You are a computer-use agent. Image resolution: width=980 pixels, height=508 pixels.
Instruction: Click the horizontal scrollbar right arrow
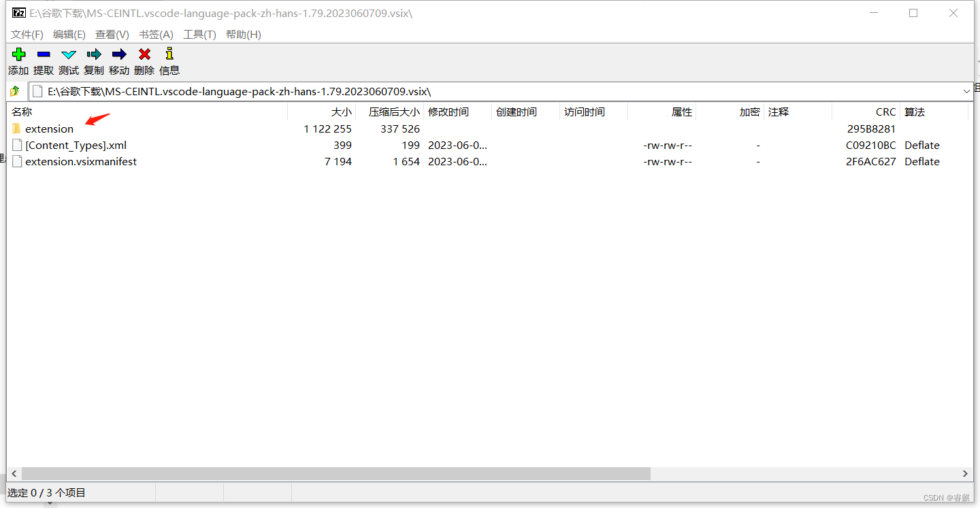click(x=965, y=473)
